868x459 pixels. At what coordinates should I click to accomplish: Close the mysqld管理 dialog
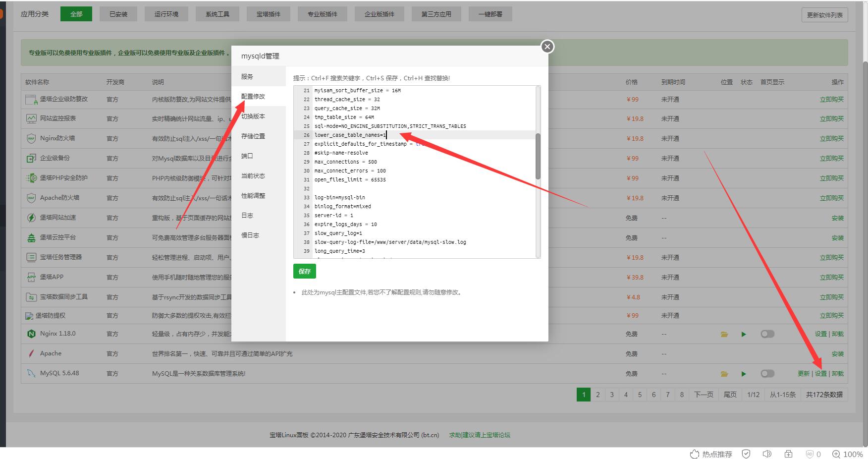click(x=547, y=47)
